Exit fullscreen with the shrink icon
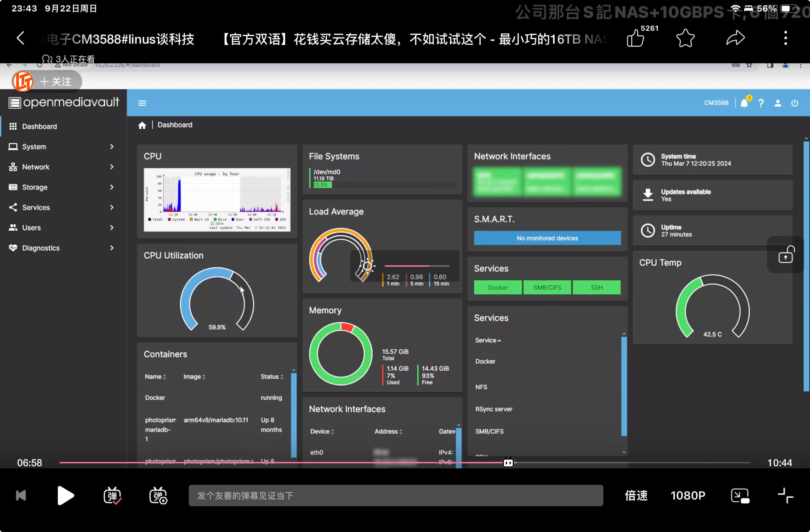 (785, 496)
